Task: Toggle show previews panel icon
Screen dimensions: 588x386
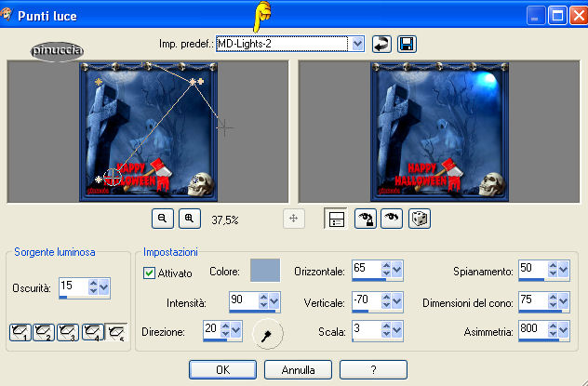Action: (336, 219)
